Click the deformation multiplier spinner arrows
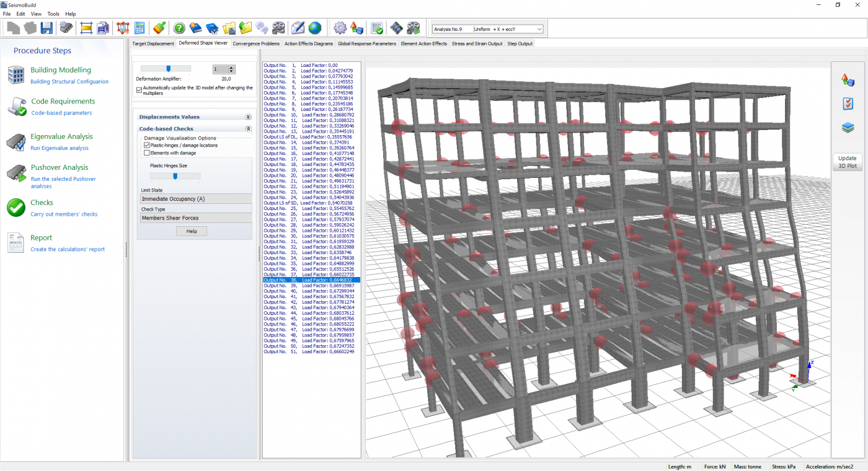 (x=232, y=70)
